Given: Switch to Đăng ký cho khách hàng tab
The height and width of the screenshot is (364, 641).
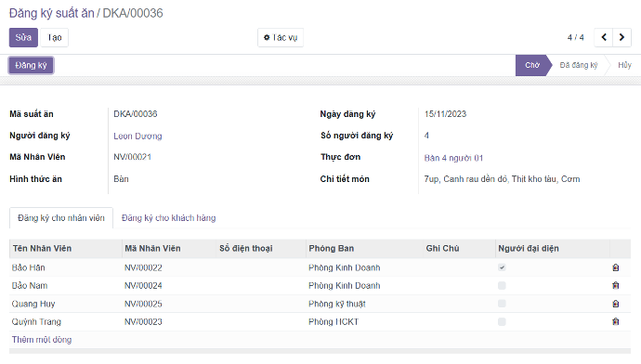Looking at the screenshot, I should pos(168,217).
